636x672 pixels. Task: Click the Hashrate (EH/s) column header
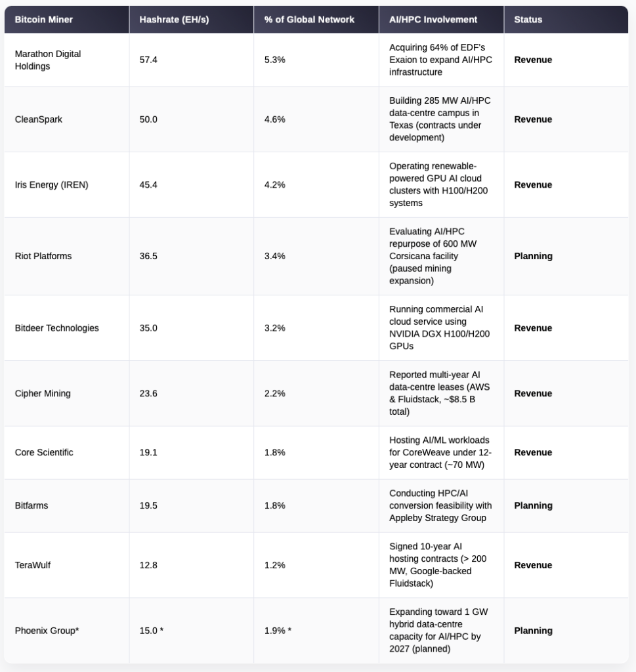(x=174, y=20)
